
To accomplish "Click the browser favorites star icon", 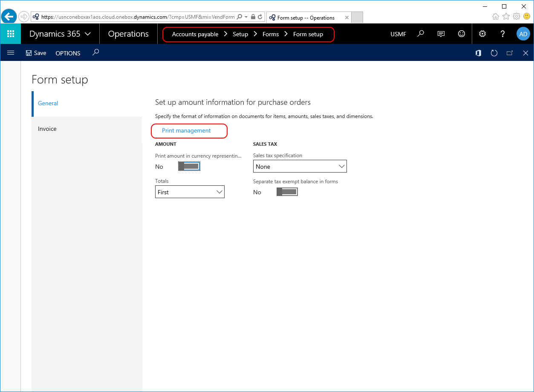I will point(506,16).
